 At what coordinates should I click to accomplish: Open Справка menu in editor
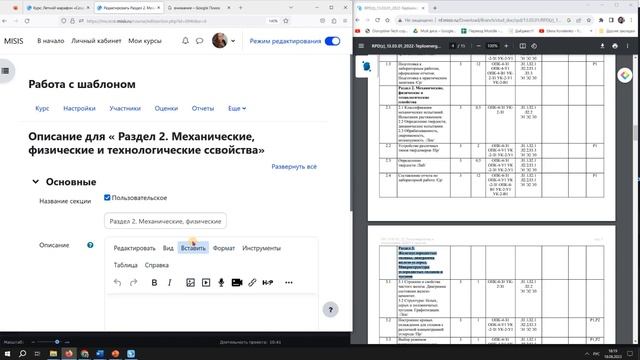coord(157,265)
